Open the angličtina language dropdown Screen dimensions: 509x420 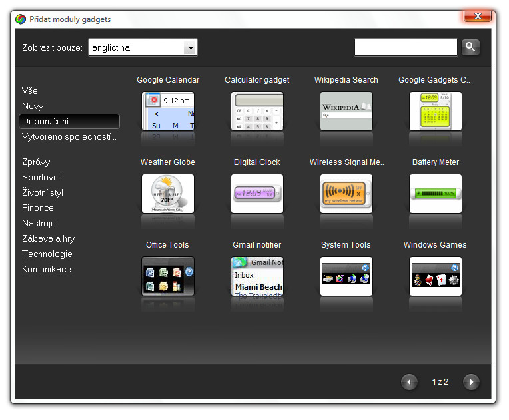(x=143, y=48)
